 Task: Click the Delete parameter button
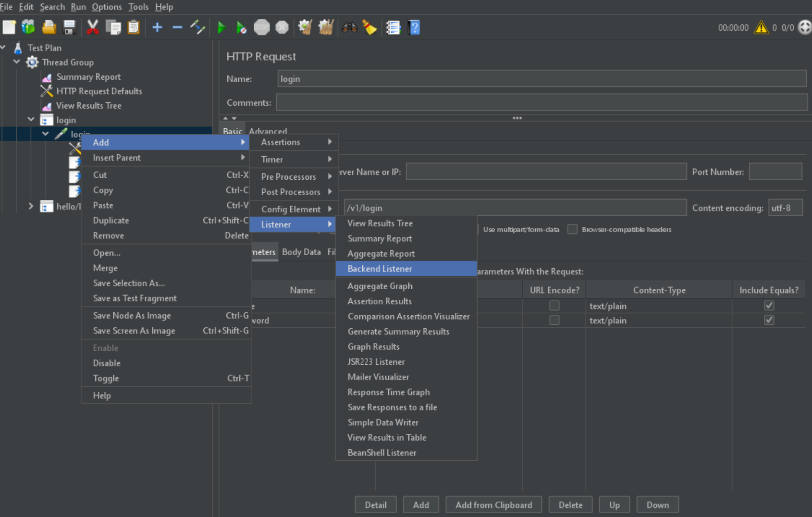[x=570, y=505]
